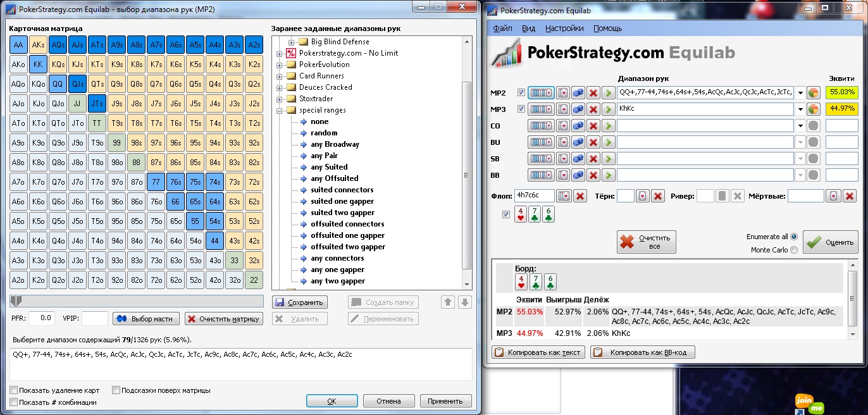Uncheck the MP2 player checkbox
Image resolution: width=868 pixels, height=415 pixels.
point(521,92)
